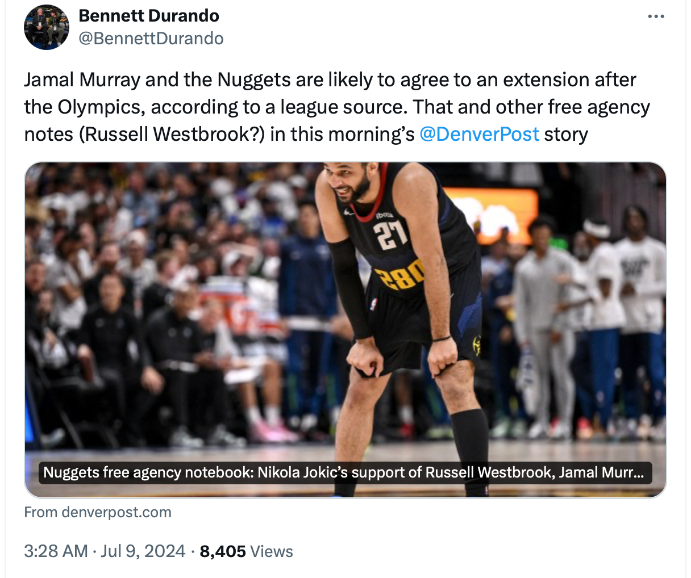Click Bennett Durando's profile avatar

47,27
